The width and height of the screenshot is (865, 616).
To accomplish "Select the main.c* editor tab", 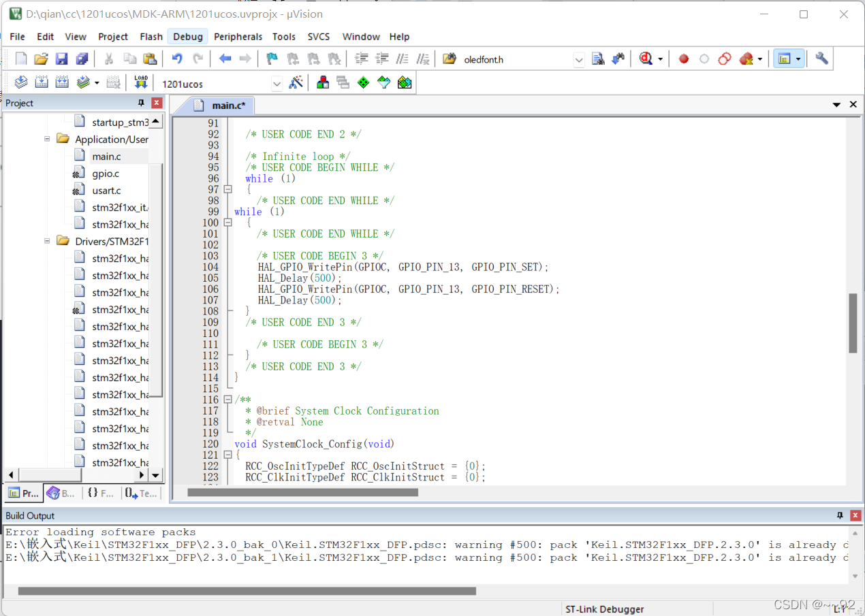I will click(x=220, y=105).
